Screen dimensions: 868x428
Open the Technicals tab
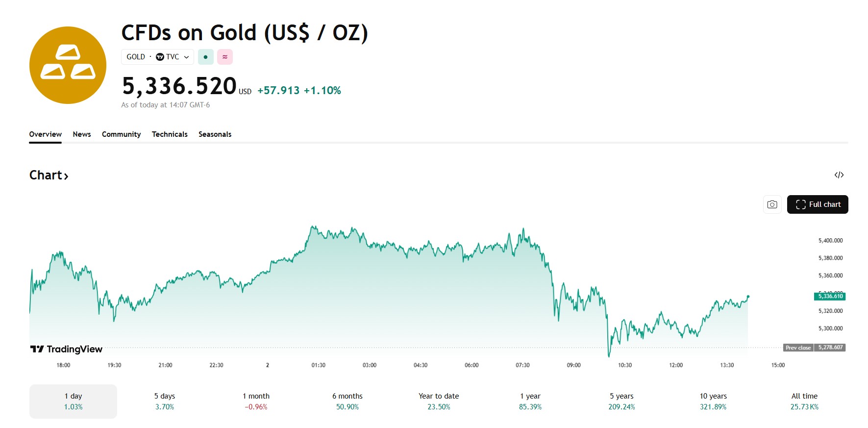[x=170, y=134]
